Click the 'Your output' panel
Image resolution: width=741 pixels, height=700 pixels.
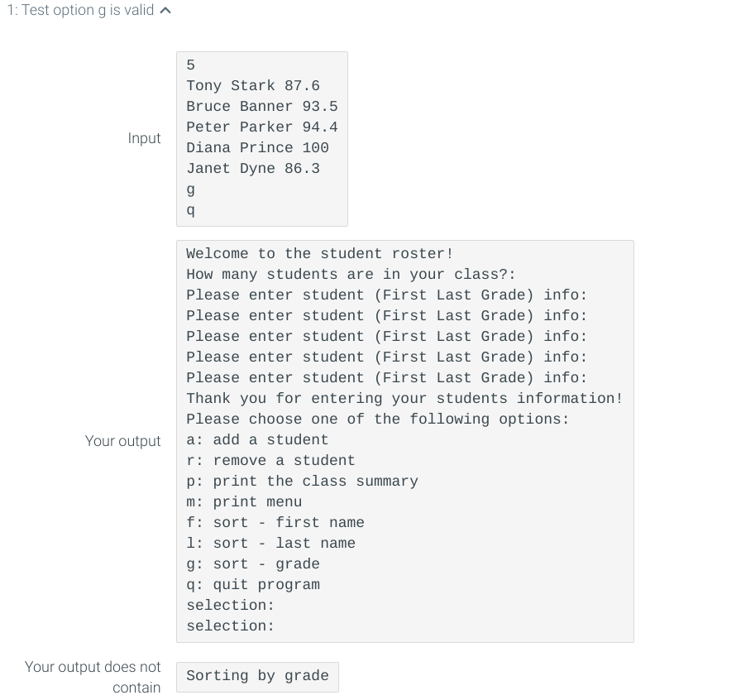pos(404,440)
